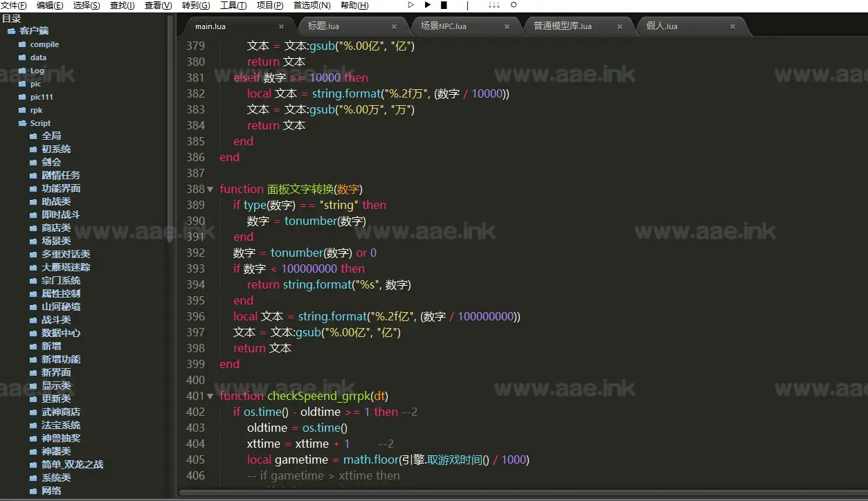The height and width of the screenshot is (501, 868).
Task: Click the stop square icon
Action: pos(444,5)
